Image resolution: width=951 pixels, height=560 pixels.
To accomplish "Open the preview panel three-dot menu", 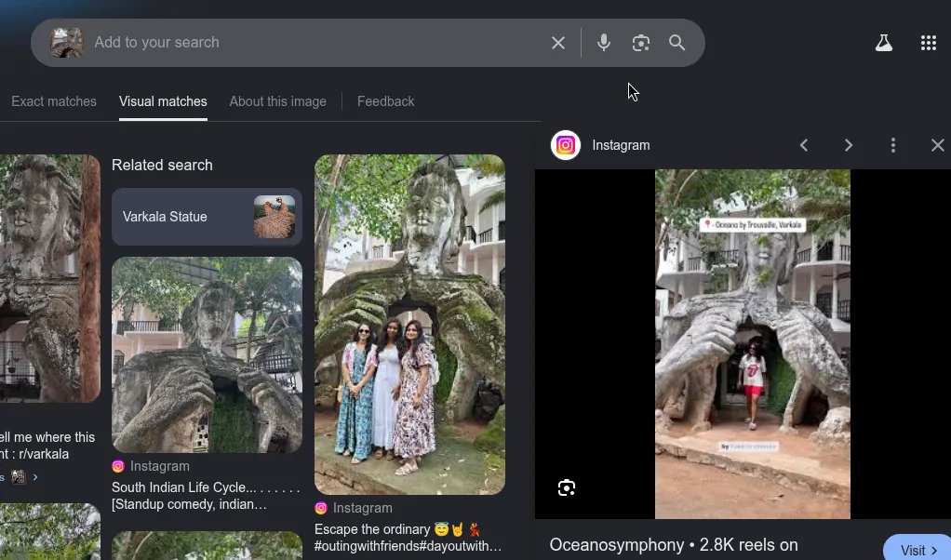I will click(x=892, y=145).
